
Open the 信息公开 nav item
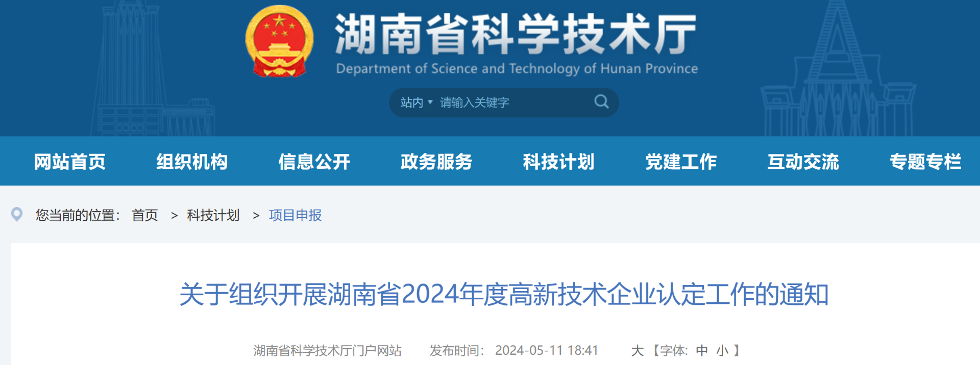(x=314, y=162)
